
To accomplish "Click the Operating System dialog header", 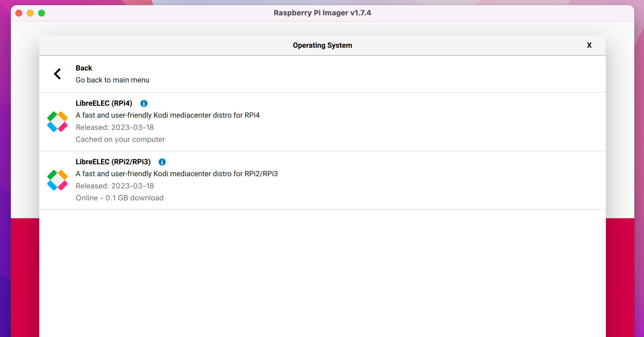I will point(322,45).
